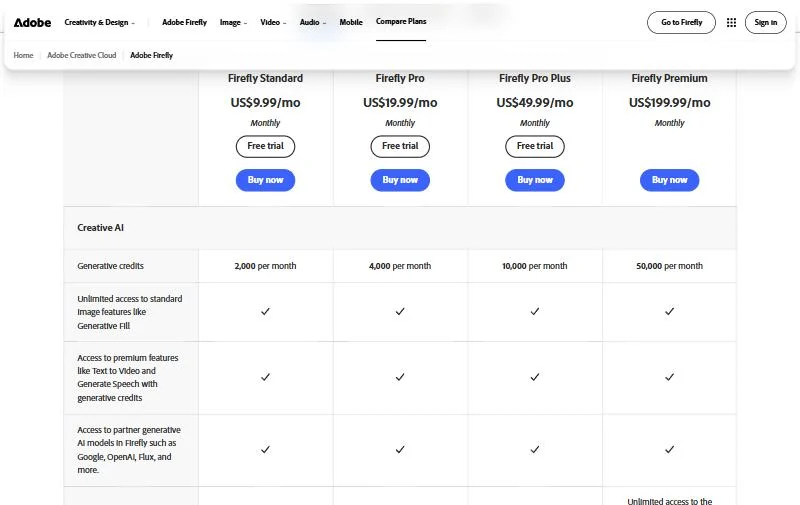Click the Firefly Premium plan heading

tap(669, 78)
